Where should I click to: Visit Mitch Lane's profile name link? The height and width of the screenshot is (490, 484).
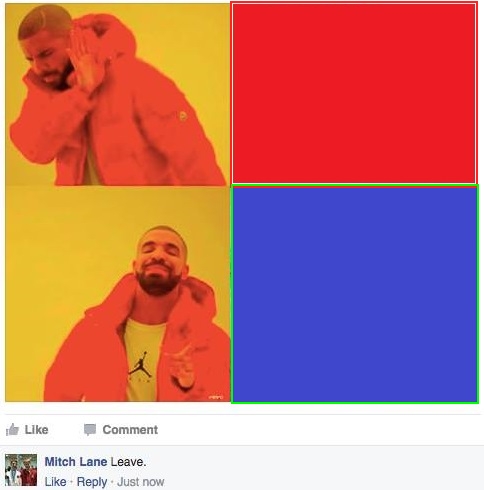(x=76, y=462)
